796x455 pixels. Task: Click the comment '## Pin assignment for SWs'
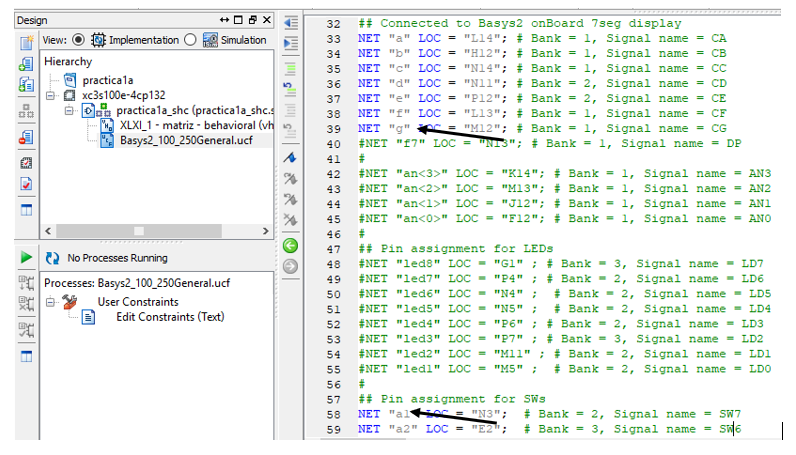(452, 399)
